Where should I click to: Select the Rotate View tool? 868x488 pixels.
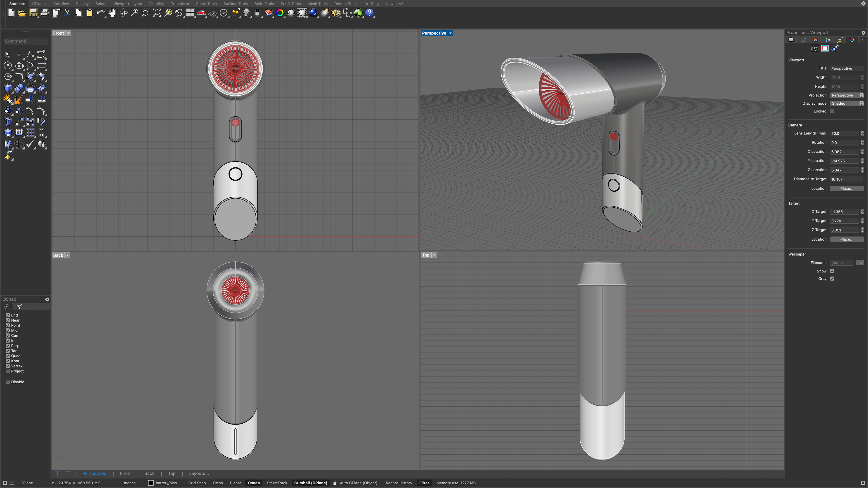pyautogui.click(x=123, y=13)
